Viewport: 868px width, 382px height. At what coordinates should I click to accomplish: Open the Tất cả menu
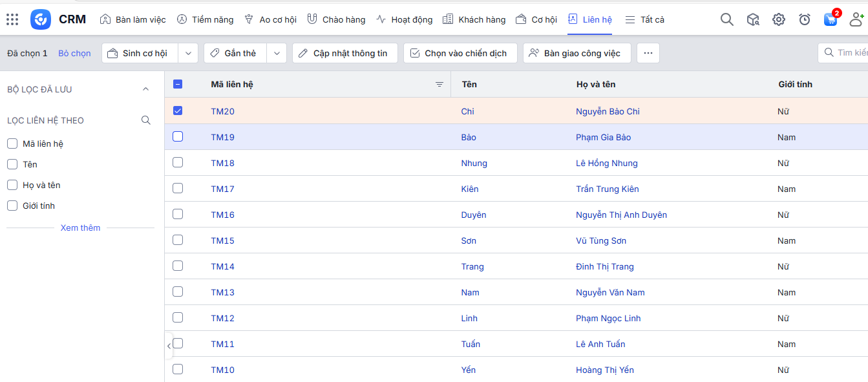(644, 19)
